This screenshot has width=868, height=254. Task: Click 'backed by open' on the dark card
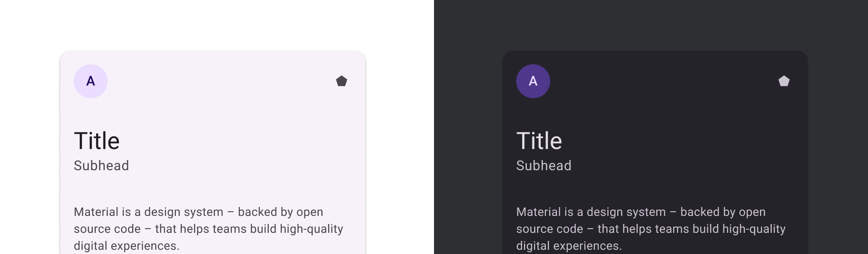point(723,212)
